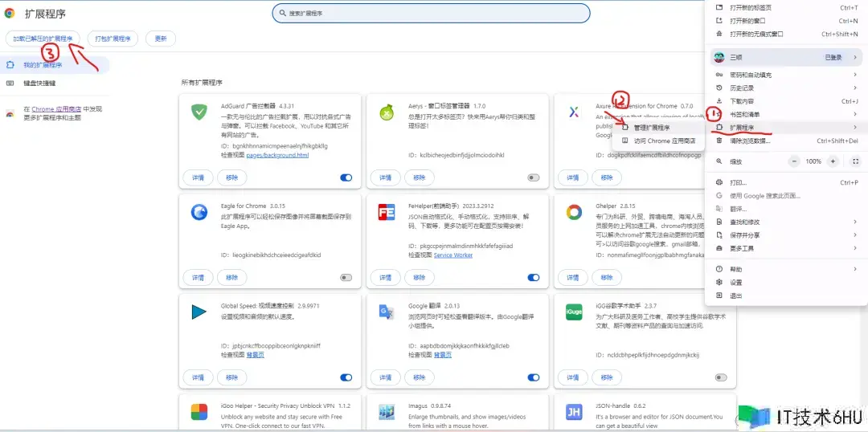The height and width of the screenshot is (432, 868).
Task: Click the key icon beside 密码和自动填充
Action: click(x=719, y=75)
